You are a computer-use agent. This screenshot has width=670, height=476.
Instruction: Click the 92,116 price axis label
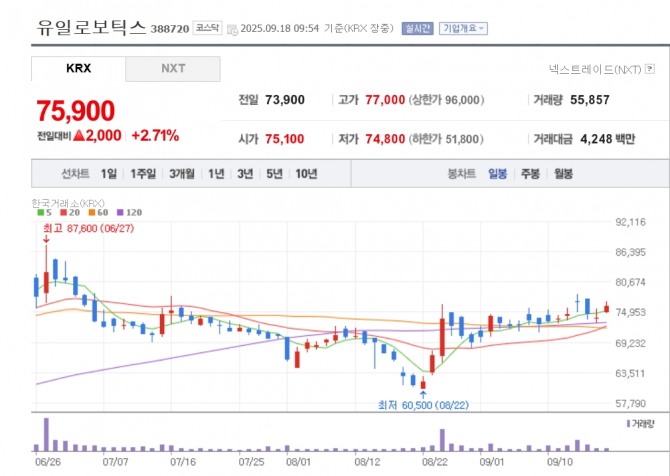pyautogui.click(x=630, y=222)
